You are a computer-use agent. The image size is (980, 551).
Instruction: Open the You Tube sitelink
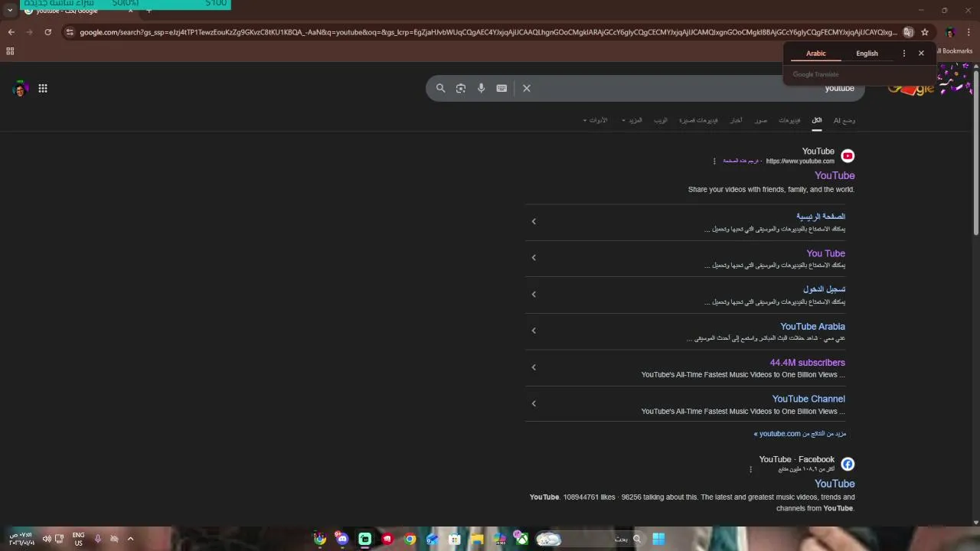point(825,253)
